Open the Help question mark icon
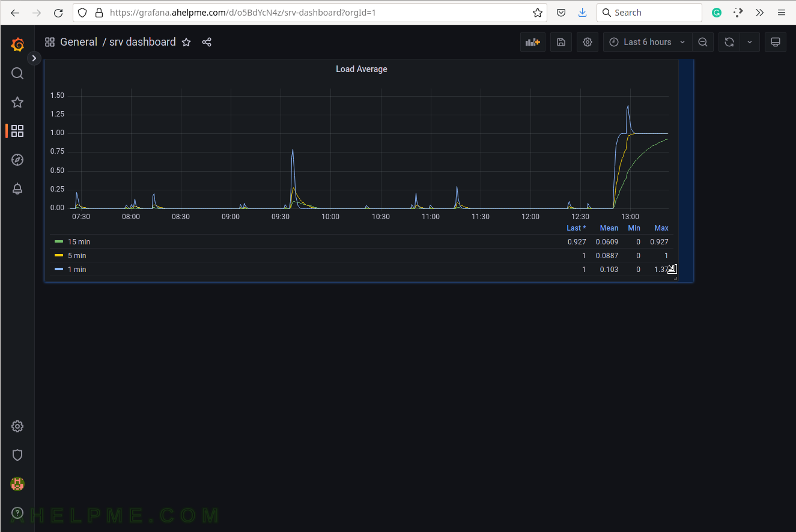796x532 pixels. pyautogui.click(x=17, y=512)
